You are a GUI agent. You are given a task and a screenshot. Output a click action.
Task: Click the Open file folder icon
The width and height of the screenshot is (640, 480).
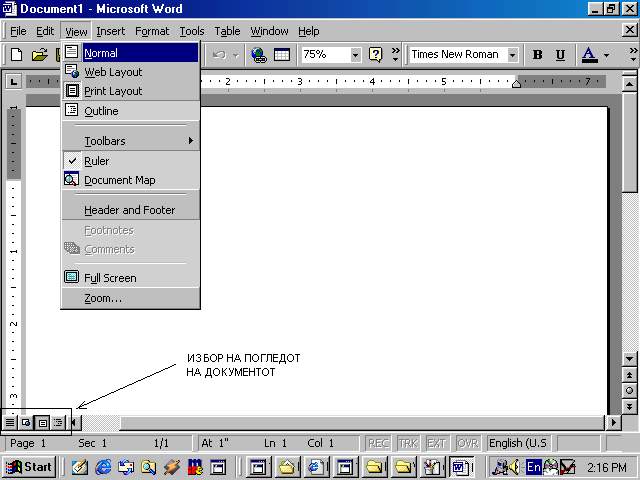(x=40, y=54)
